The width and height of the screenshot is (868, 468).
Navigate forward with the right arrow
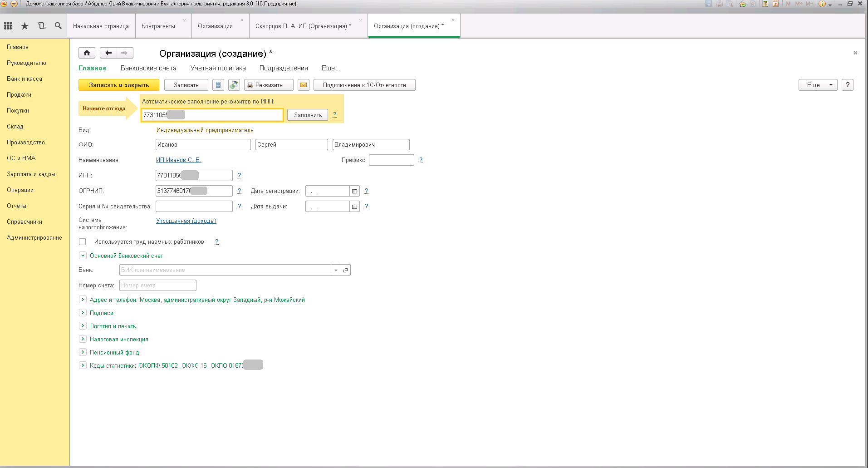(125, 53)
